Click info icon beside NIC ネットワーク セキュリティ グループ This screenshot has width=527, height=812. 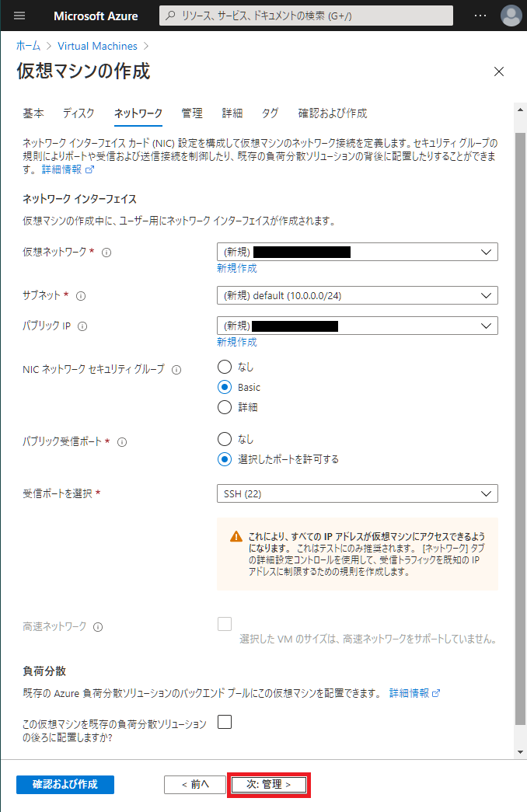point(176,370)
